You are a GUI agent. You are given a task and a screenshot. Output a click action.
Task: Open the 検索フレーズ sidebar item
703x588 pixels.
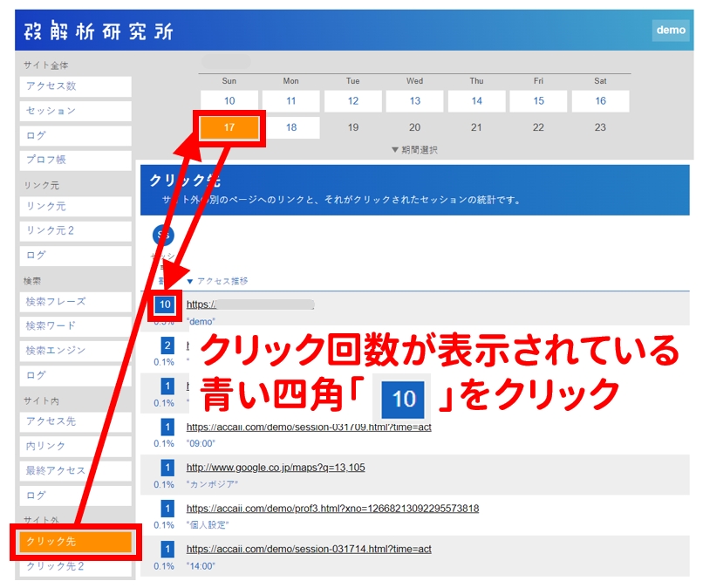point(75,302)
